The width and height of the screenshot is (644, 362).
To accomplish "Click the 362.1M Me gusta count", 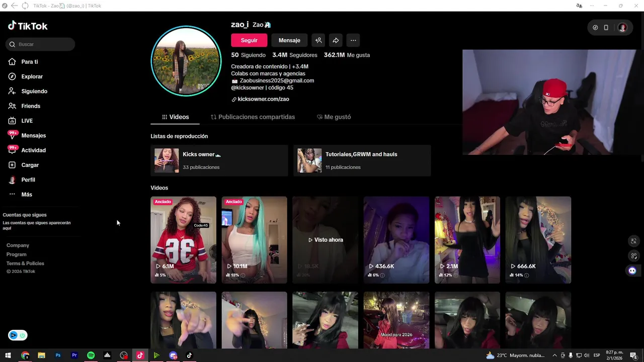I will click(x=347, y=55).
